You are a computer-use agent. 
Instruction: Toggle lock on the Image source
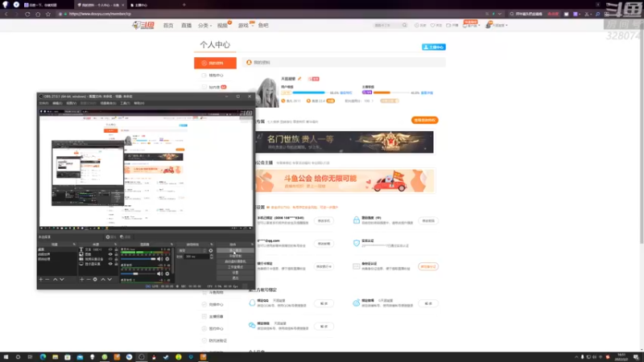116,254
